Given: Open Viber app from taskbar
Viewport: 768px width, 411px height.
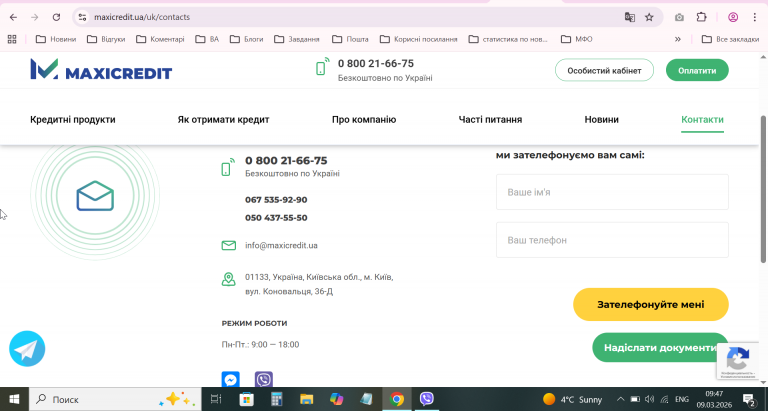Looking at the screenshot, I should pyautogui.click(x=427, y=399).
